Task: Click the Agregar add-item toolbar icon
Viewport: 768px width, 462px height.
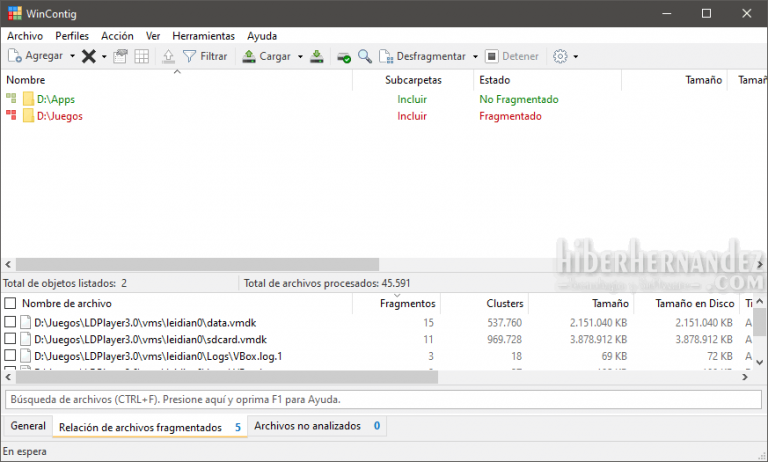Action: (x=15, y=56)
